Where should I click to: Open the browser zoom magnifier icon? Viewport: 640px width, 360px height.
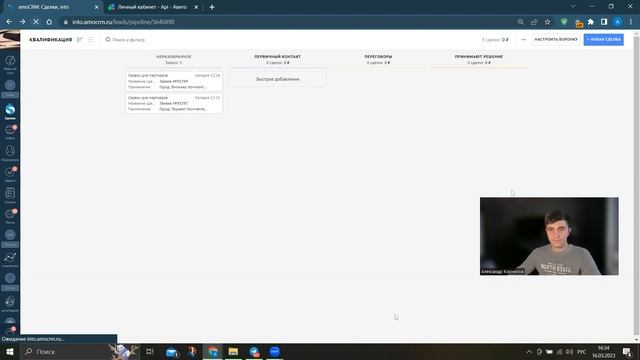click(520, 22)
